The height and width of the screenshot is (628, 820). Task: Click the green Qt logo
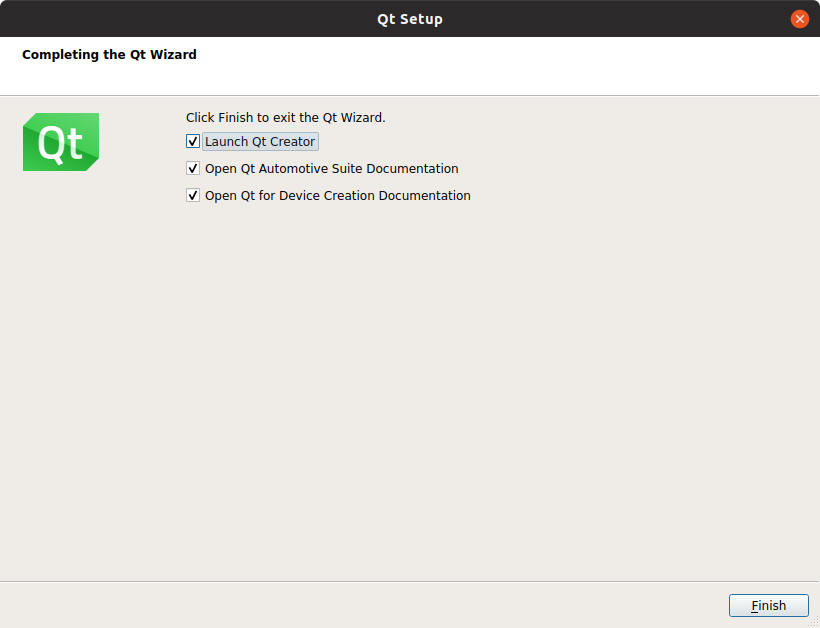click(60, 142)
